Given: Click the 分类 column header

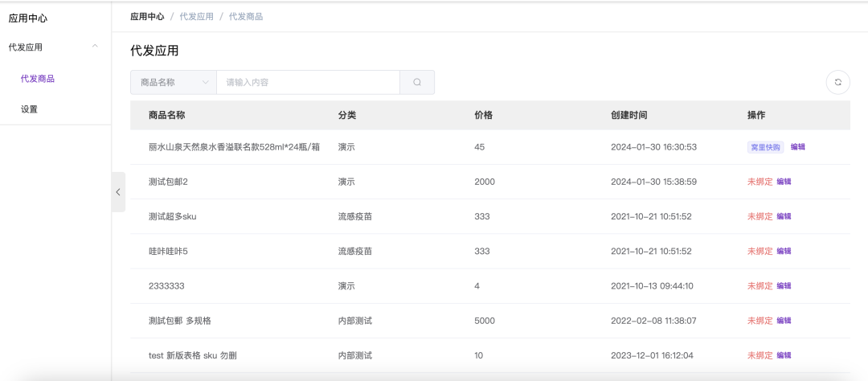Looking at the screenshot, I should [347, 115].
